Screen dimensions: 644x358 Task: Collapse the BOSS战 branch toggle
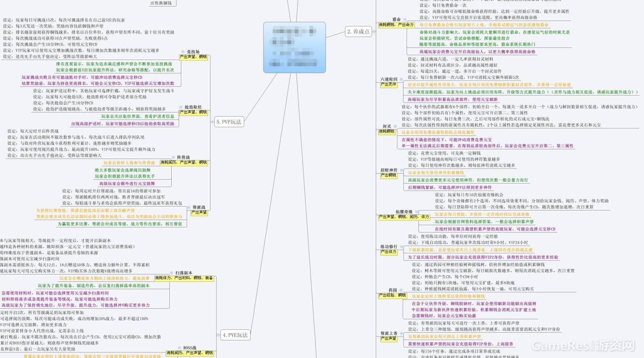coord(179,348)
